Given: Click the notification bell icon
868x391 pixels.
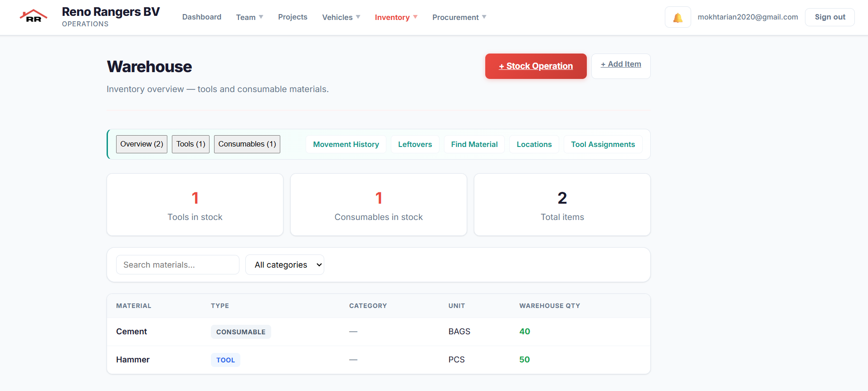Looking at the screenshot, I should coord(678,17).
